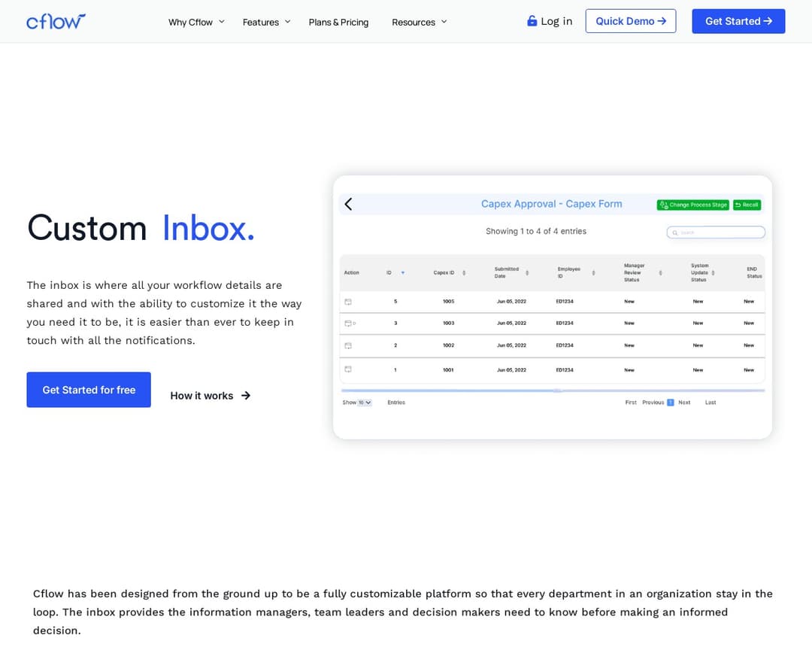The height and width of the screenshot is (650, 812).
Task: Expand the Features menu
Action: click(x=267, y=23)
